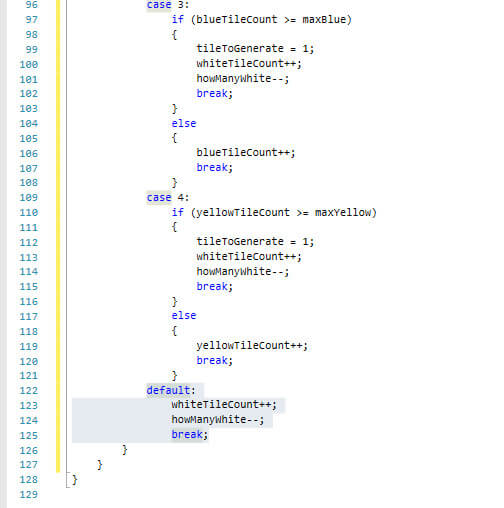Click the case 3 label keyword
This screenshot has width=504, height=508.
click(159, 5)
